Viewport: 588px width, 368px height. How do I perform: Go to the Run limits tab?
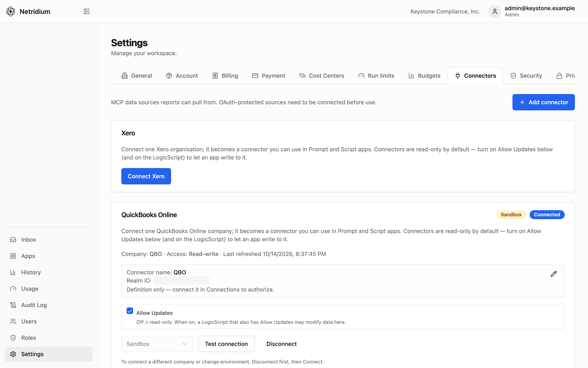point(376,76)
